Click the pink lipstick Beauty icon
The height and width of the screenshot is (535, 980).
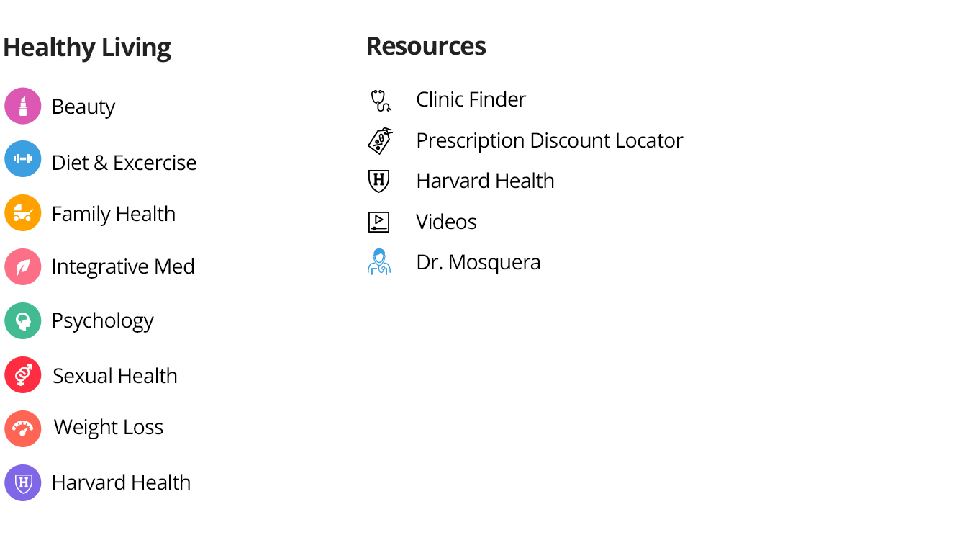pyautogui.click(x=23, y=106)
